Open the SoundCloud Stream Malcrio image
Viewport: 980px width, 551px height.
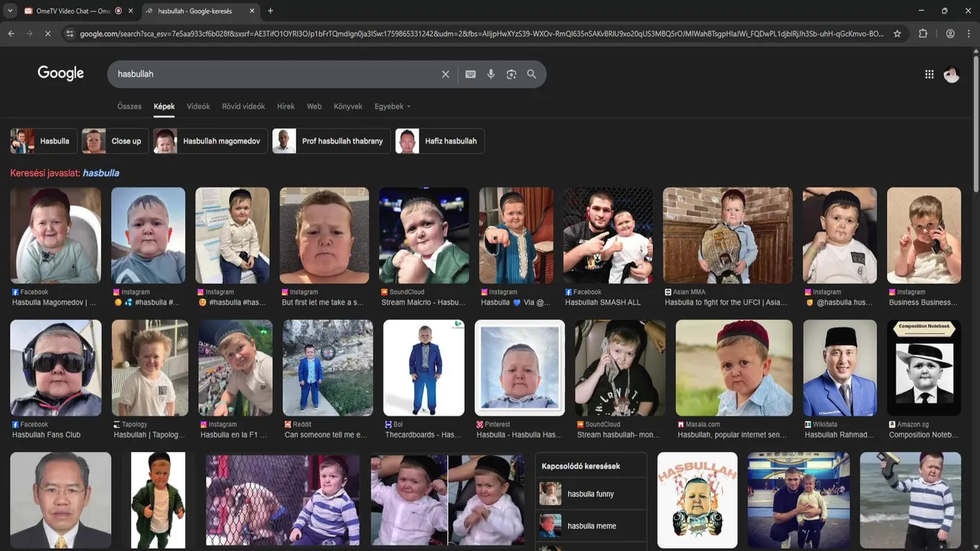point(424,236)
